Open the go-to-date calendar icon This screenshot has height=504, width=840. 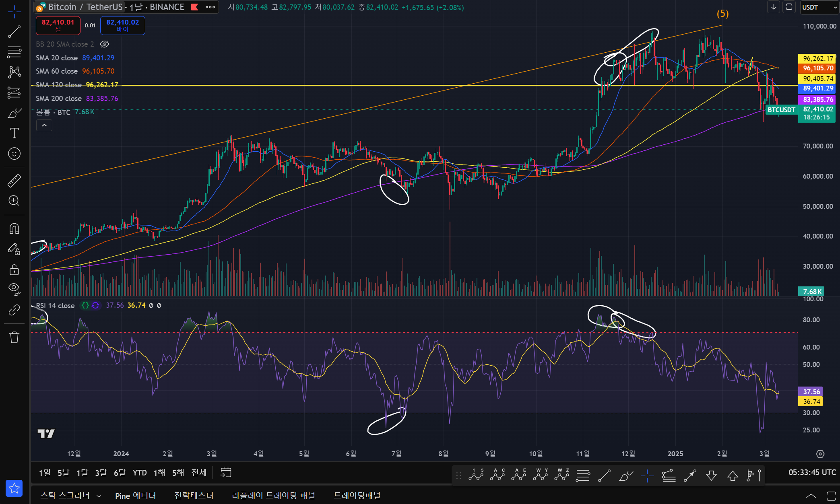pyautogui.click(x=226, y=472)
